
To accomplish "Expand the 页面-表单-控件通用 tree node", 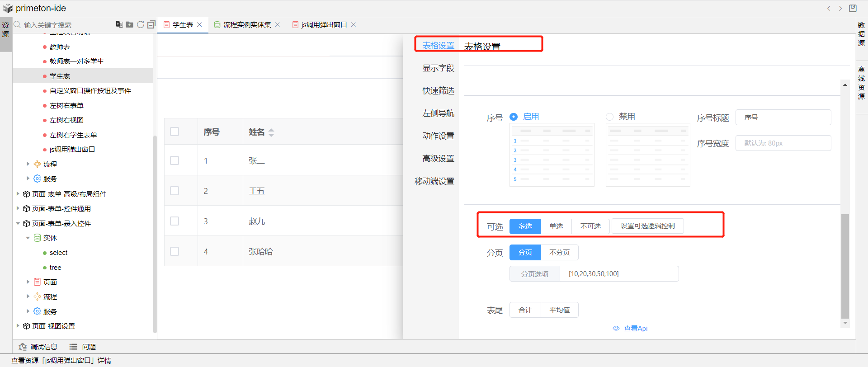I will (18, 208).
